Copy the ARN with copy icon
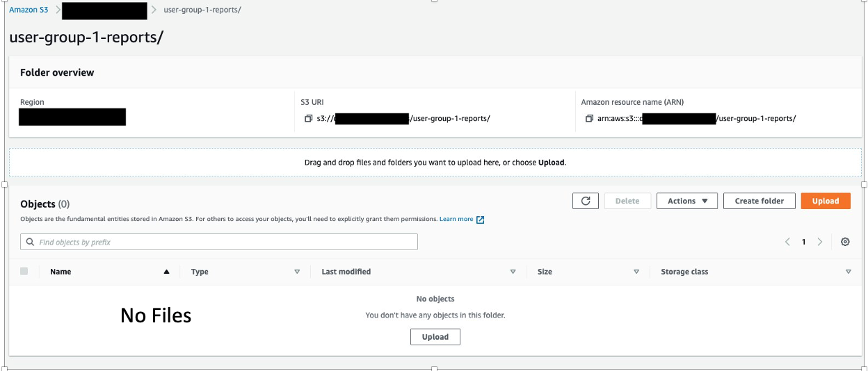The height and width of the screenshot is (371, 868). coord(590,119)
